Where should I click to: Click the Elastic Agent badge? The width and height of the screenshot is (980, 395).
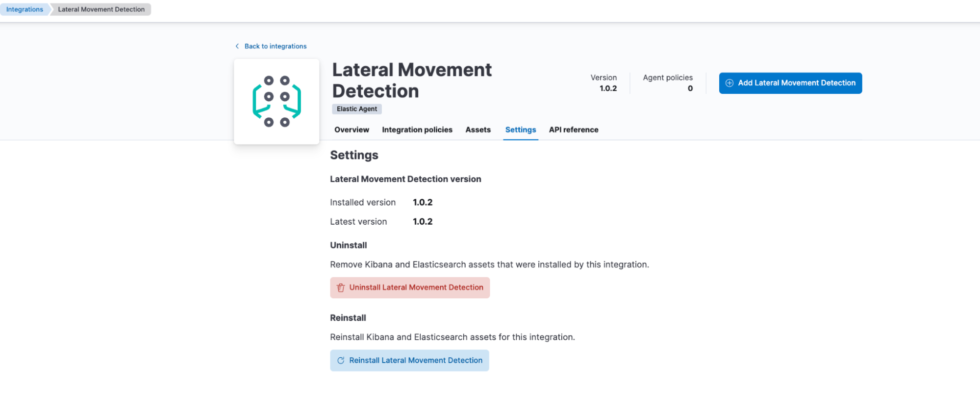tap(357, 109)
